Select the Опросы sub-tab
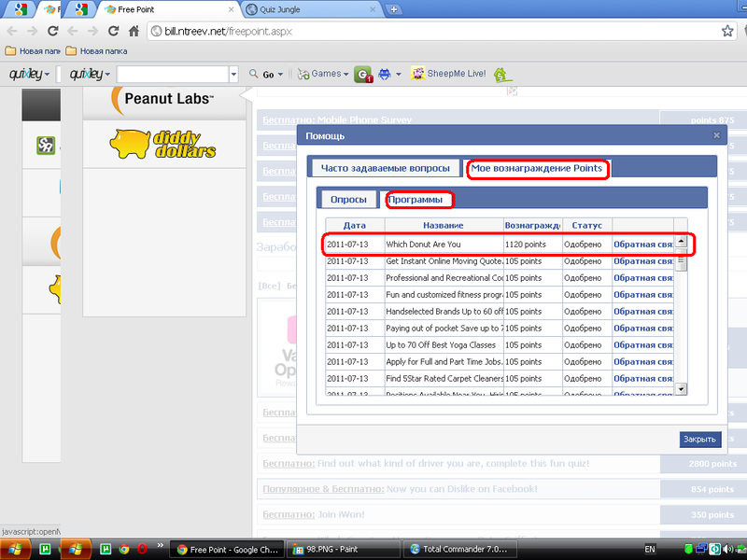Screen dimensions: 747x560 coord(348,199)
